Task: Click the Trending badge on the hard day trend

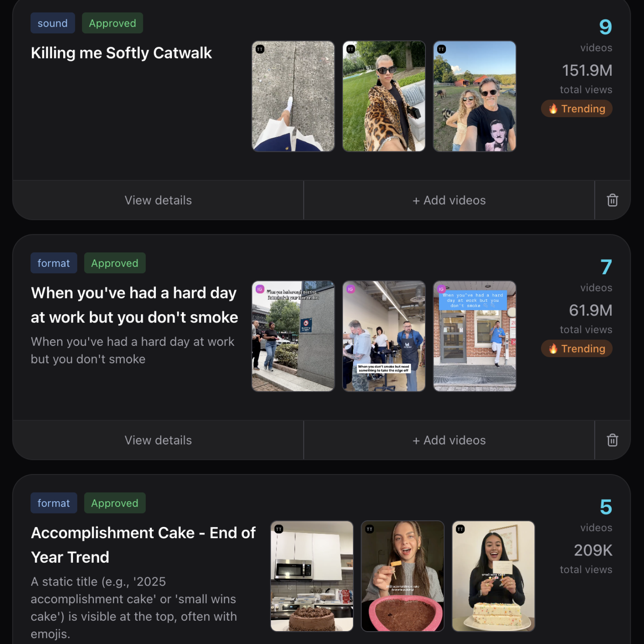Action: tap(576, 349)
